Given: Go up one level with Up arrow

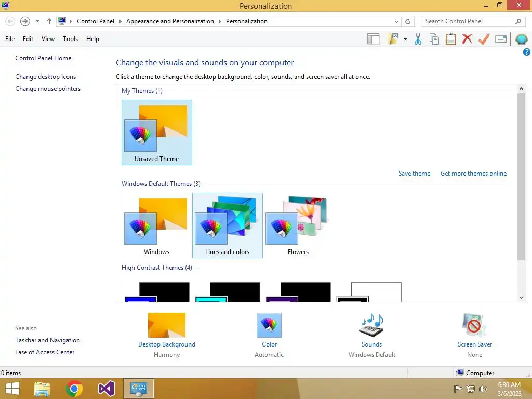Looking at the screenshot, I should [49, 21].
